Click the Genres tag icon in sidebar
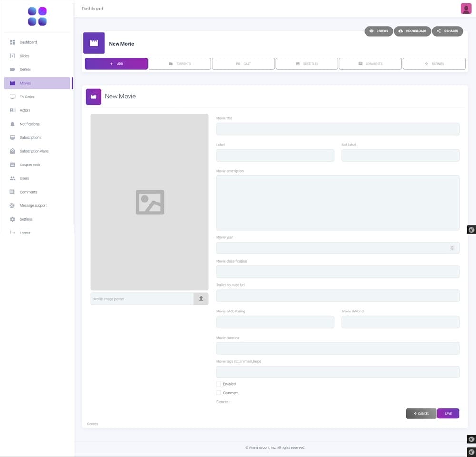This screenshot has height=457, width=476. click(13, 70)
